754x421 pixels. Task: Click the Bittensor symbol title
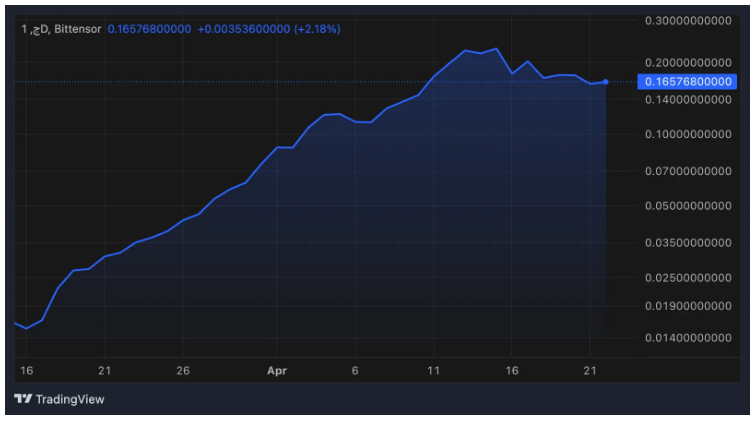pyautogui.click(x=61, y=29)
